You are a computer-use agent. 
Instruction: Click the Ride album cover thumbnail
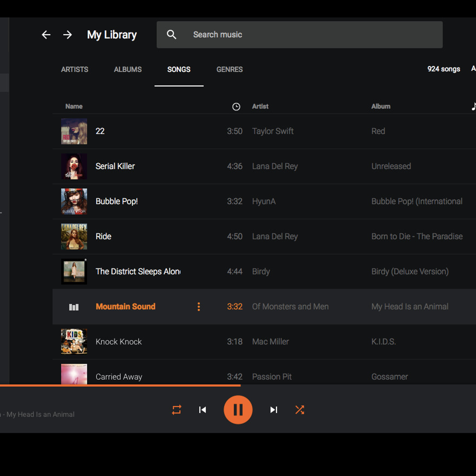point(74,237)
